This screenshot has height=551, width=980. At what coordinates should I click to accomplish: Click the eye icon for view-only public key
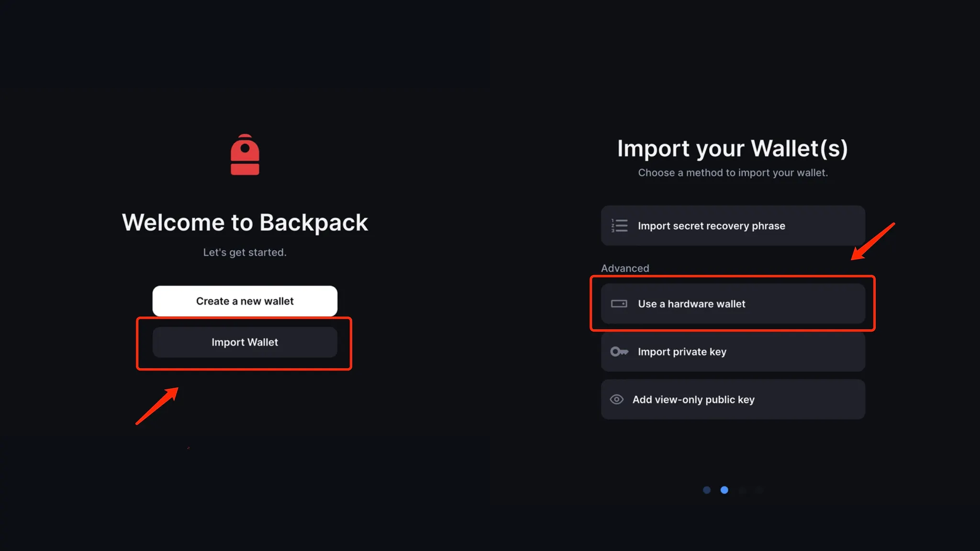click(x=617, y=399)
